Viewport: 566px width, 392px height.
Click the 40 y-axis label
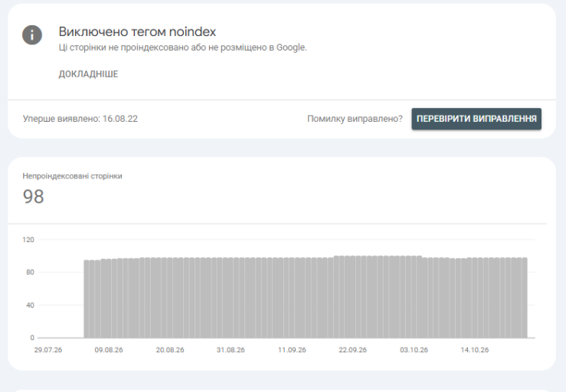point(30,305)
